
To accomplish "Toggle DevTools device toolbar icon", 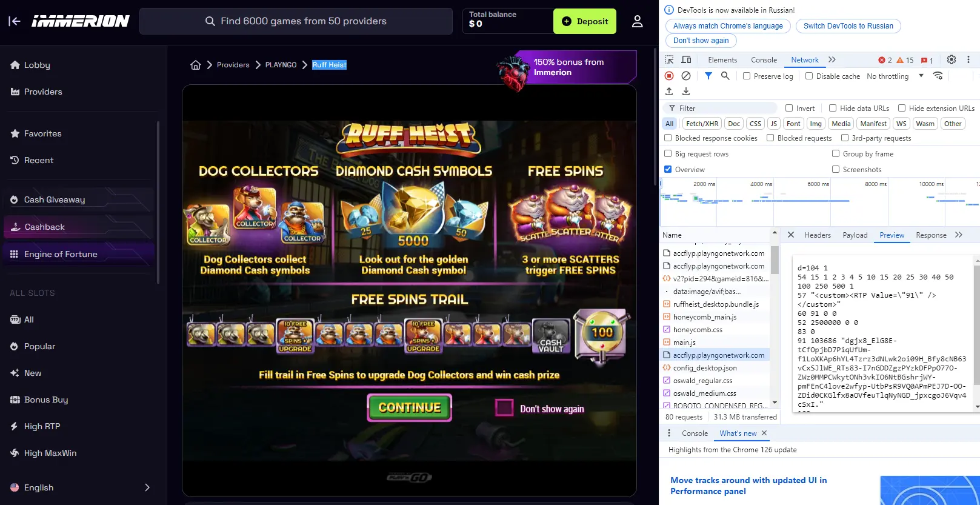I will 686,59.
